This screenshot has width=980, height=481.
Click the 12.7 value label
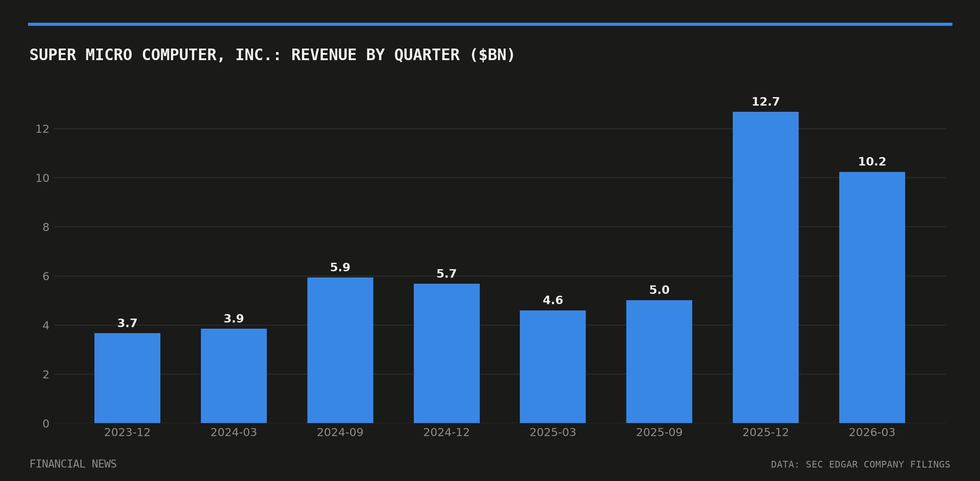[766, 102]
